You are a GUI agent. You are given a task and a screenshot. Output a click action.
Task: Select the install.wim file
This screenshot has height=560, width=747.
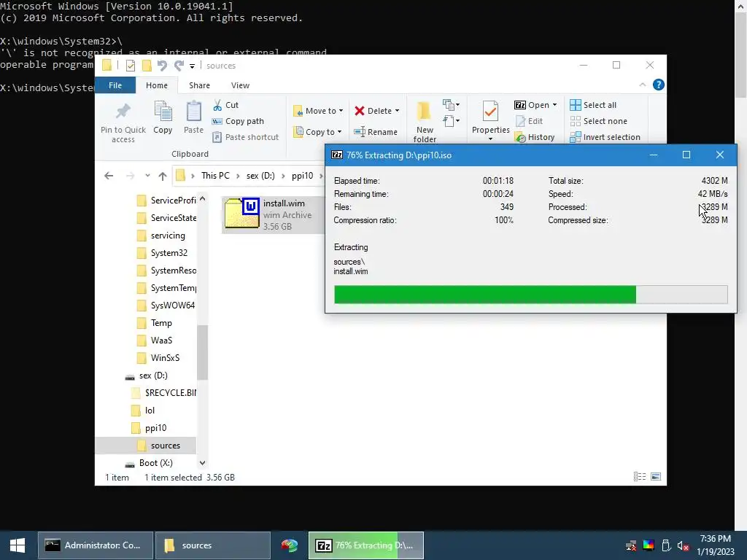273,214
